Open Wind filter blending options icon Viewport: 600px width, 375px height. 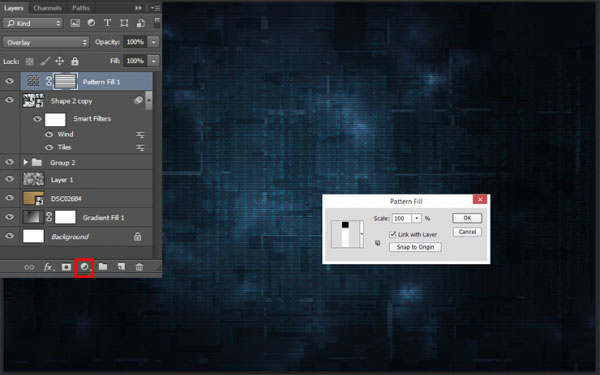pyautogui.click(x=140, y=135)
